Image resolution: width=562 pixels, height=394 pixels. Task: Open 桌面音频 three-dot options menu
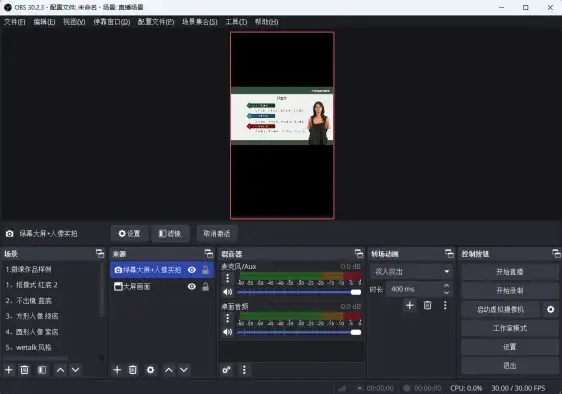(228, 318)
